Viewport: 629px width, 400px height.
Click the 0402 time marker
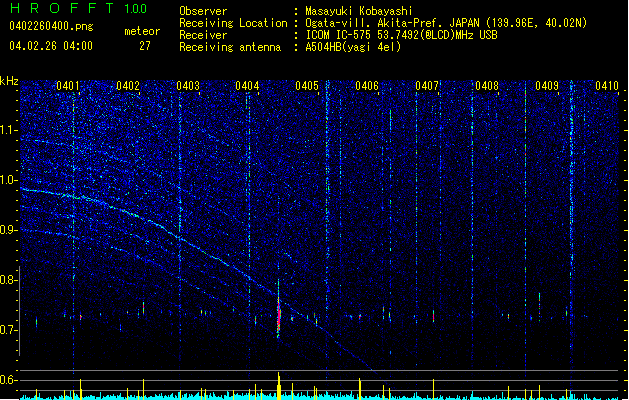(128, 86)
